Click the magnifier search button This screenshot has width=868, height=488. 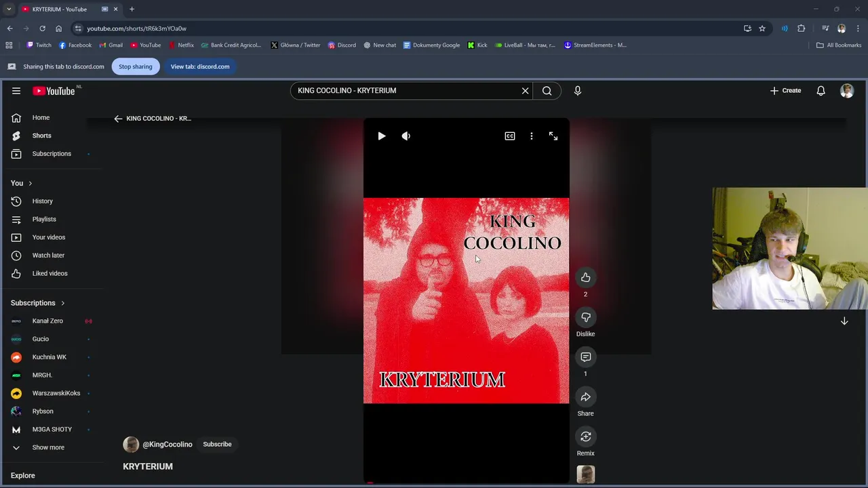[547, 91]
